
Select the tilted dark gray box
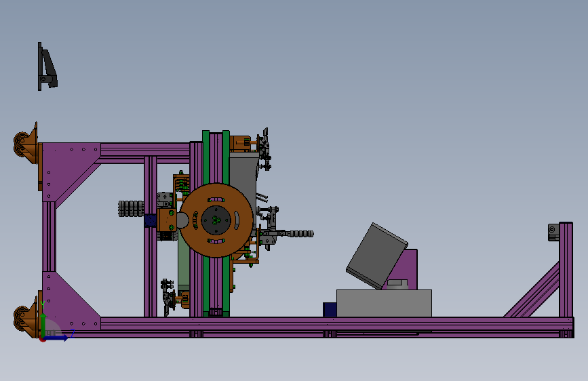[x=376, y=256]
